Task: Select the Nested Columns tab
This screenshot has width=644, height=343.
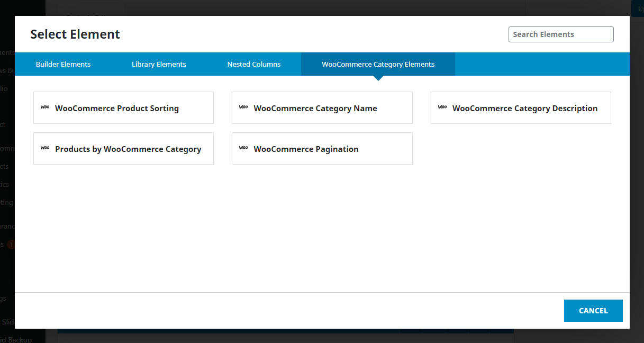Action: coord(254,64)
